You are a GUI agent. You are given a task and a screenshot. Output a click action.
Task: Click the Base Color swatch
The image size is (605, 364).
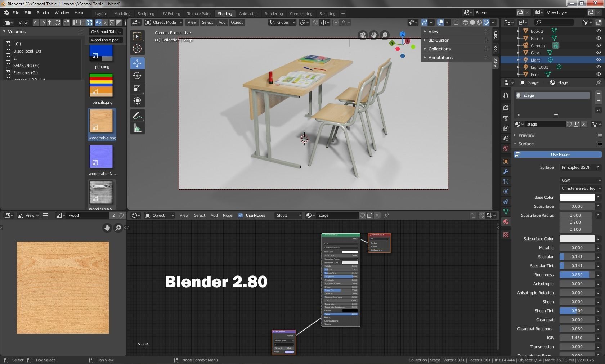click(x=577, y=197)
